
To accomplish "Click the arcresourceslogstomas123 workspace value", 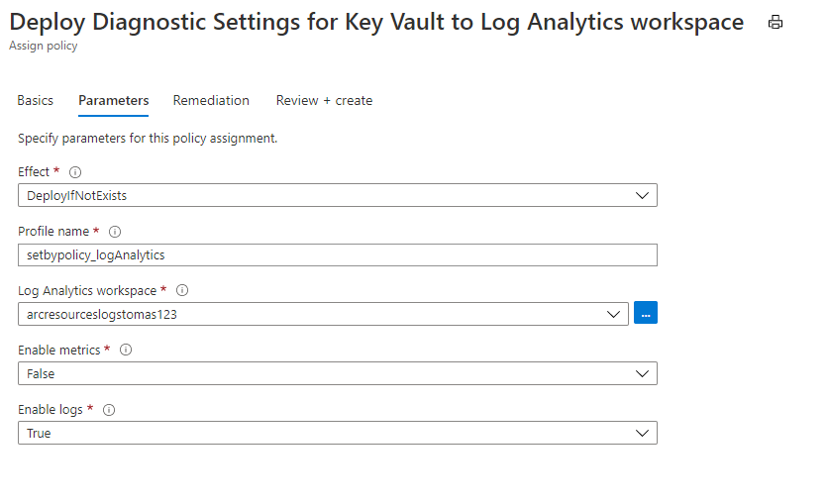I will click(102, 315).
